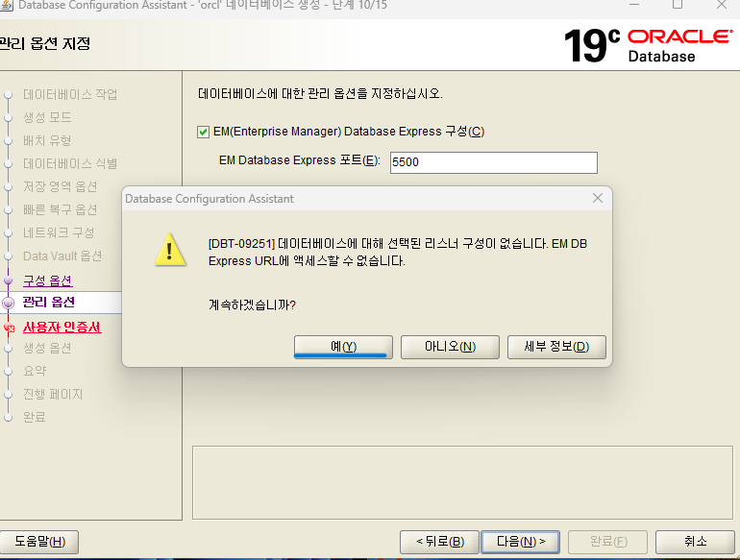Image resolution: width=740 pixels, height=560 pixels.
Task: Click the 완료(F) disabled button
Action: tap(607, 542)
